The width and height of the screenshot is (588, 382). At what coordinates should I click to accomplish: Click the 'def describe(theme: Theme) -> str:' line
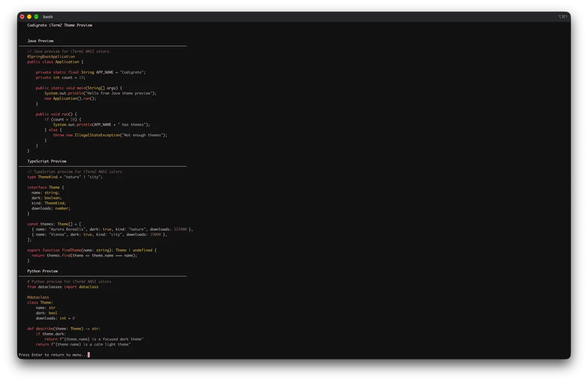point(64,329)
